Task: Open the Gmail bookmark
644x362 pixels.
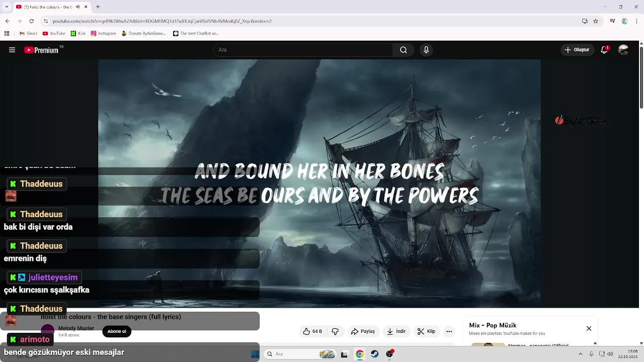Action: (28, 34)
